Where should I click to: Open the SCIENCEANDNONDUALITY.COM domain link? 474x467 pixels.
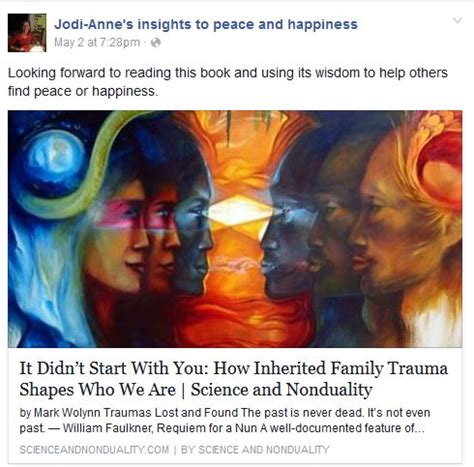click(x=94, y=450)
